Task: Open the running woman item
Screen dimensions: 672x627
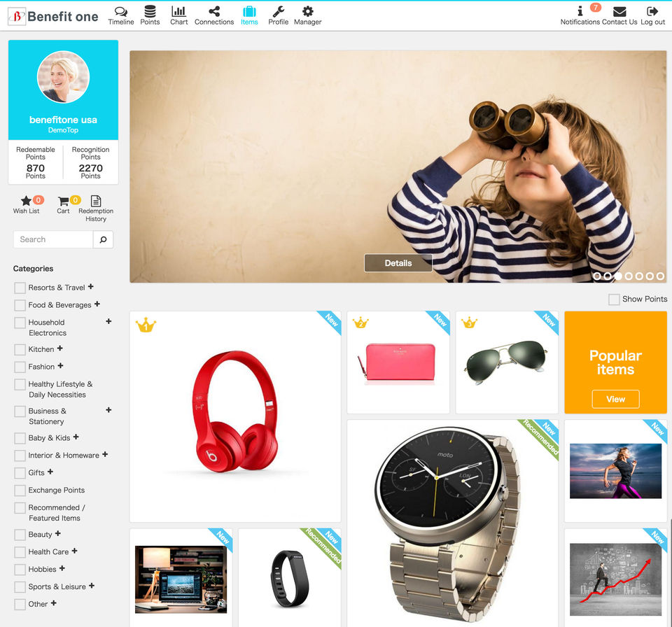Action: click(x=615, y=471)
